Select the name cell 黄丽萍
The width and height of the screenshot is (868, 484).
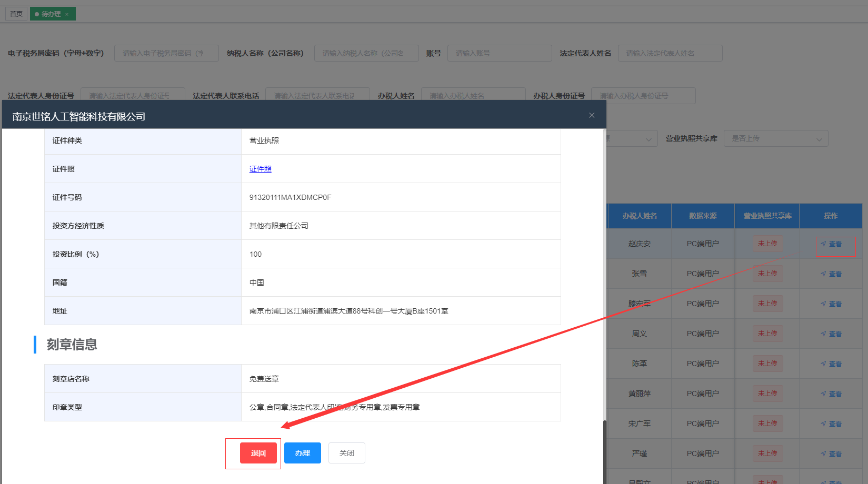(x=640, y=394)
